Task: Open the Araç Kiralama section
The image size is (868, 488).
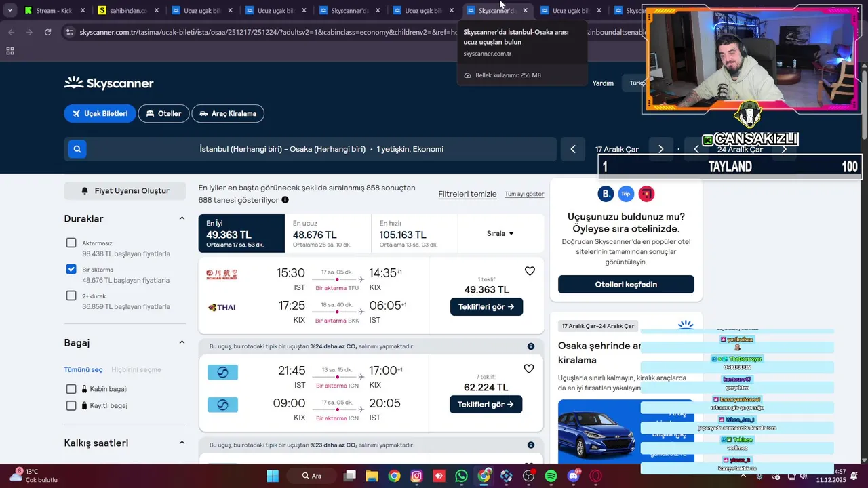Action: click(x=228, y=113)
